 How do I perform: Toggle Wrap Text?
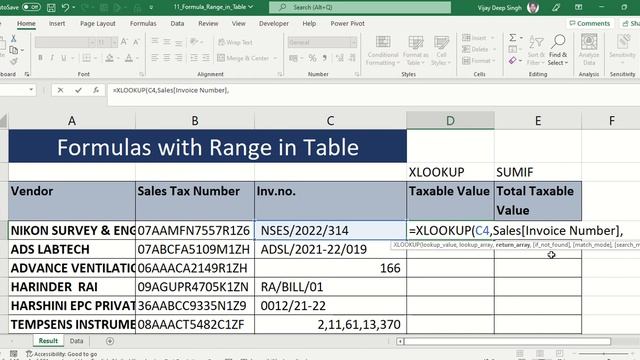pyautogui.click(x=236, y=42)
